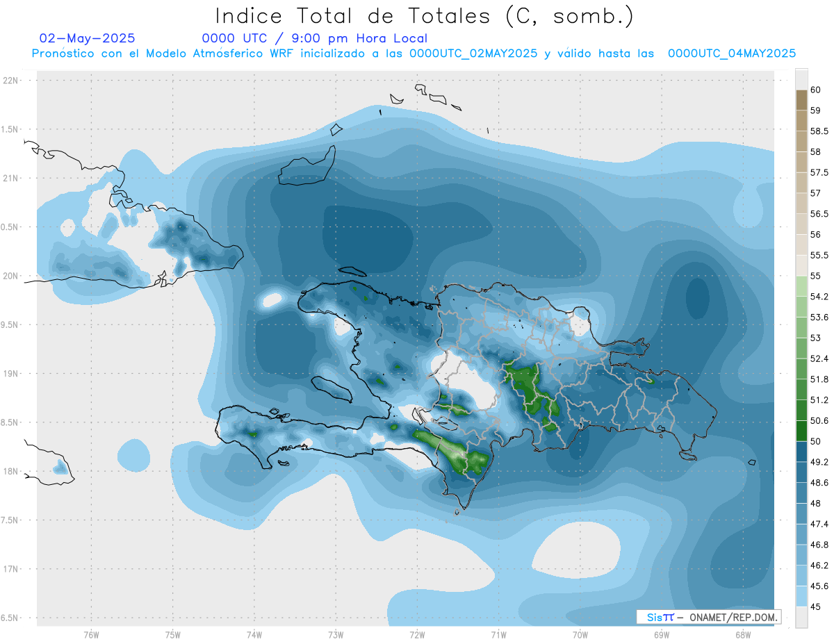Click the '1.5N' latitude label
Screen dimensions: 834x644
10,129
